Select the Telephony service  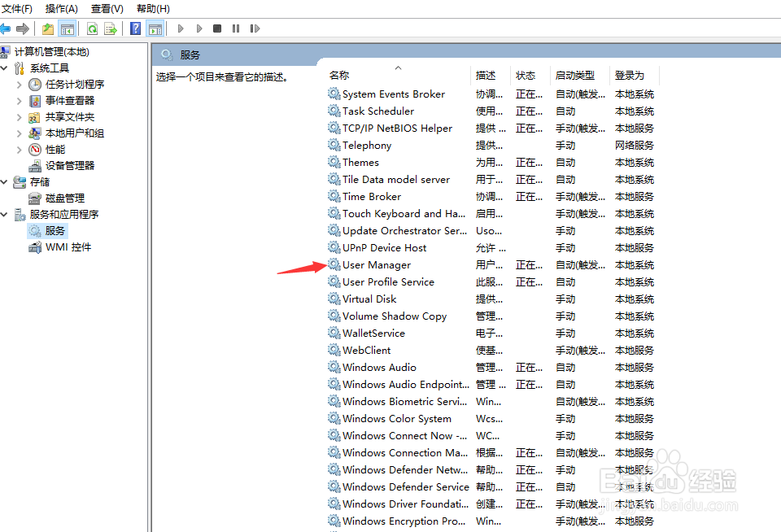pyautogui.click(x=367, y=146)
